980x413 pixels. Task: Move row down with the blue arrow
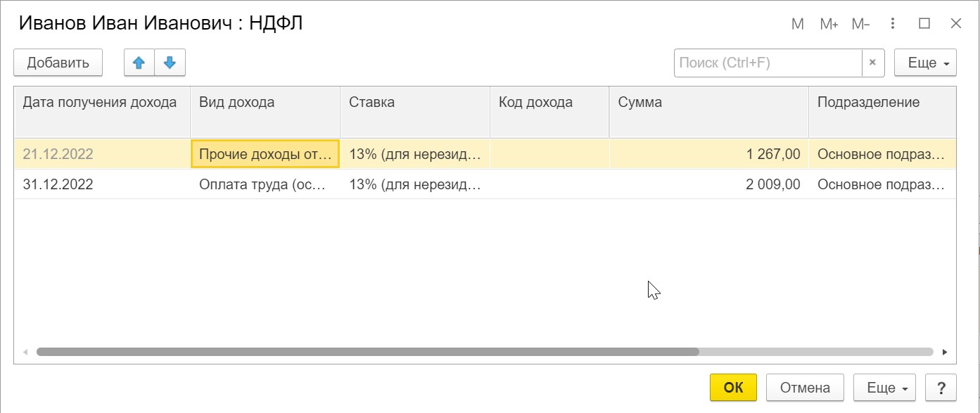[x=170, y=63]
